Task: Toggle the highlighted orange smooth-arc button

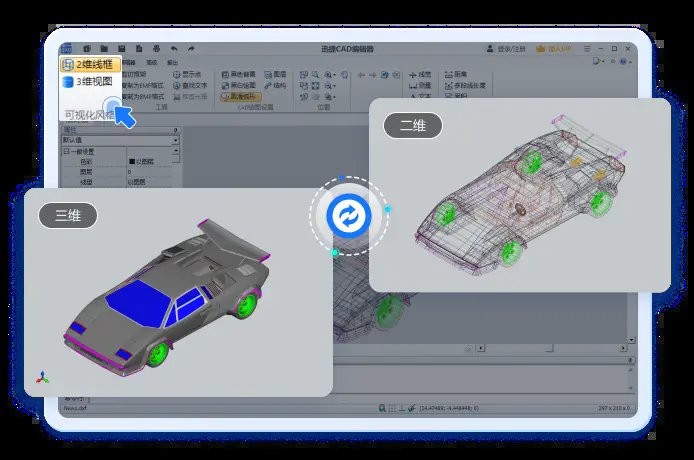Action: (x=239, y=97)
